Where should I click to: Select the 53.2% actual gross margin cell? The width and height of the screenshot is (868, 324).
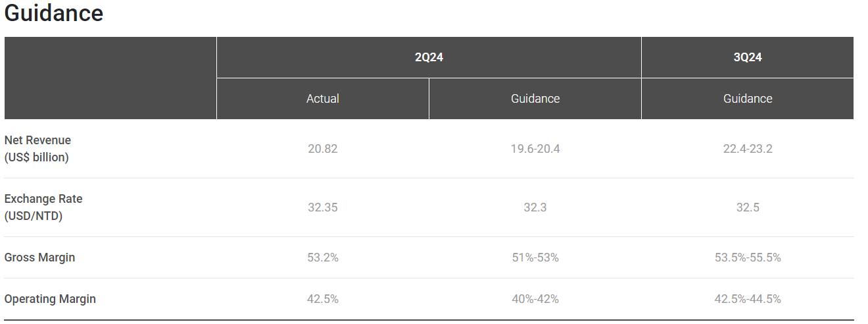click(323, 257)
